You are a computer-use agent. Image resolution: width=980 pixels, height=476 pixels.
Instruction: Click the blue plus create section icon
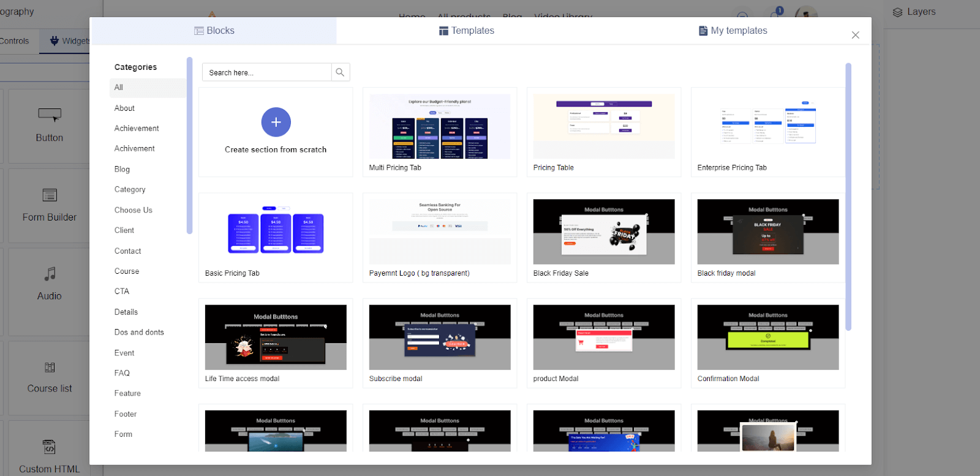(x=276, y=122)
